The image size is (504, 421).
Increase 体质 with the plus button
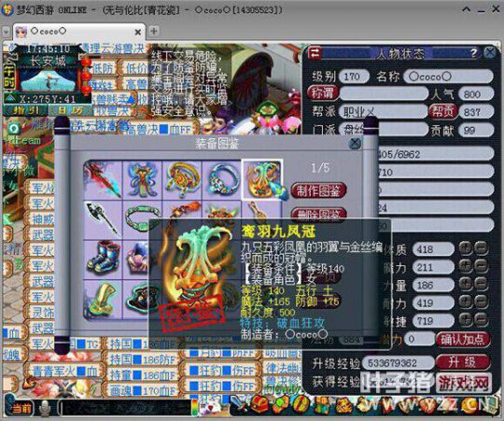pyautogui.click(x=466, y=248)
